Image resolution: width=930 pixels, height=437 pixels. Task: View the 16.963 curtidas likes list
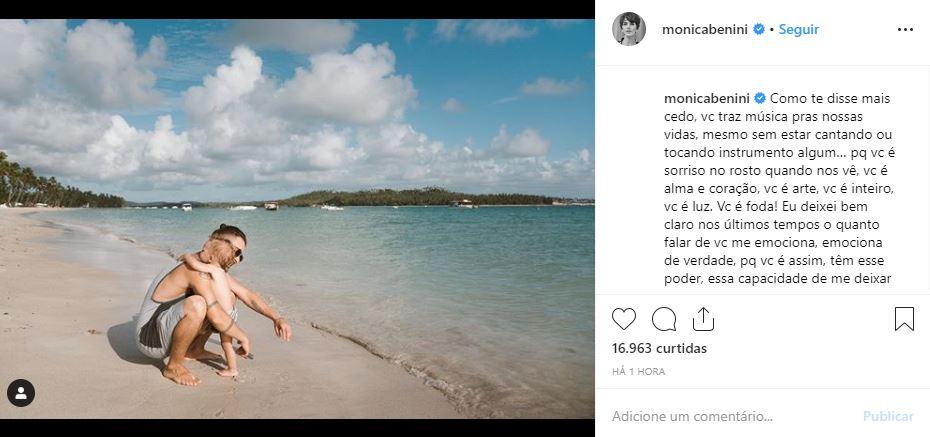point(659,349)
